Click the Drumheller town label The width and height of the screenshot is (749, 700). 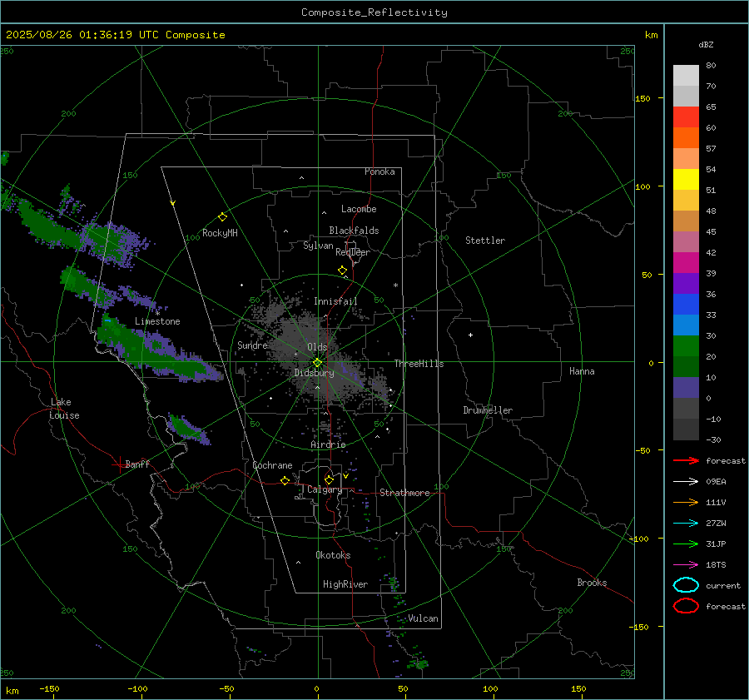[488, 410]
